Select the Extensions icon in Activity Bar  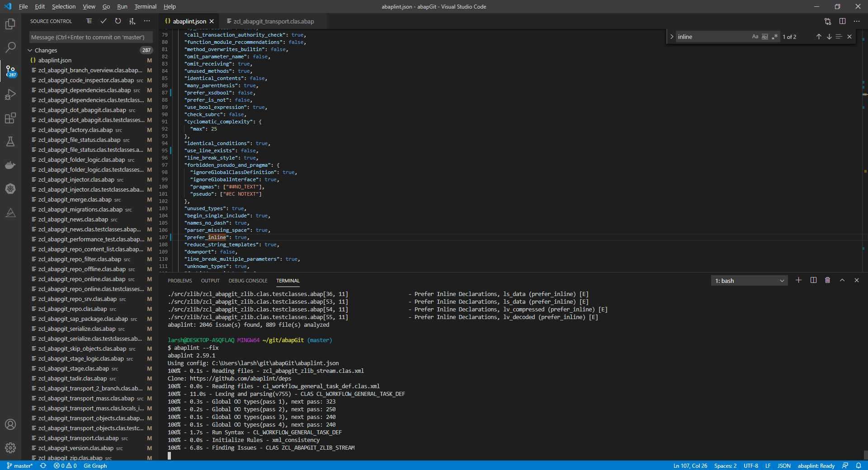tap(10, 118)
